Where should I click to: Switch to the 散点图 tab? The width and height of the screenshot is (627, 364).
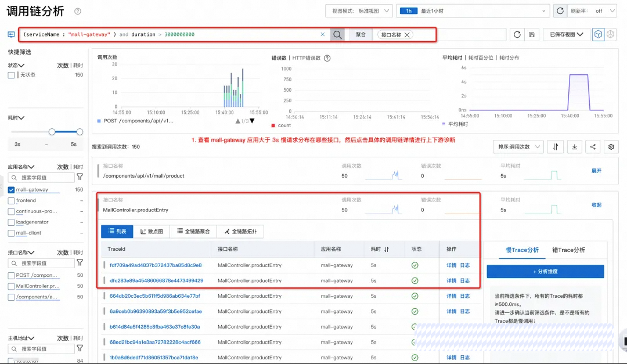click(x=152, y=232)
